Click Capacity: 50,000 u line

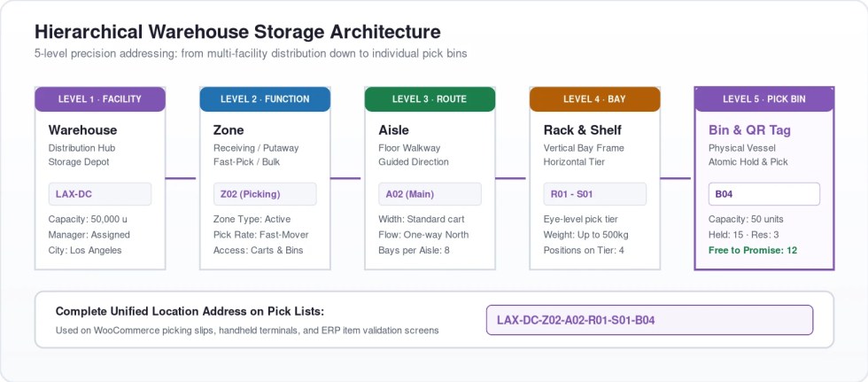click(x=88, y=219)
